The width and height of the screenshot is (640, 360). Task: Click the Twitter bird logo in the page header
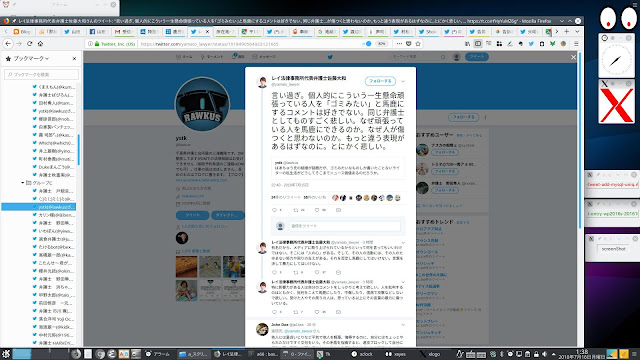tap(330, 57)
